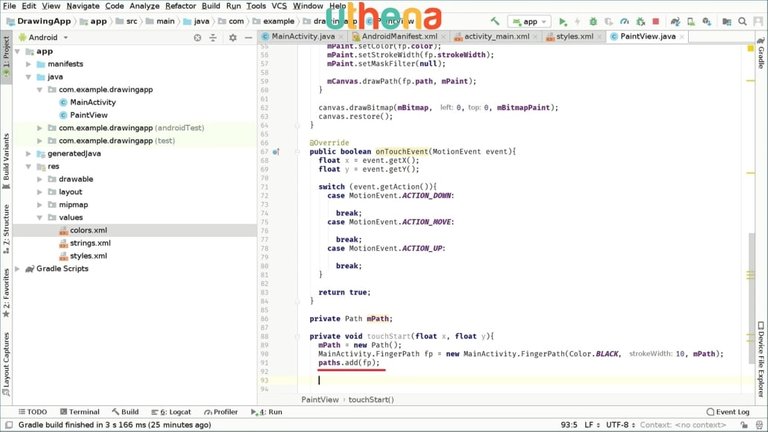This screenshot has height=432, width=768.
Task: Click the Collapse All icon in Project panel
Action: 214,37
